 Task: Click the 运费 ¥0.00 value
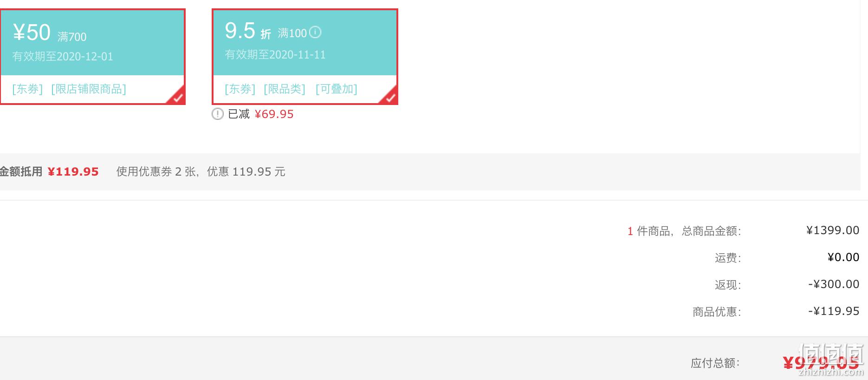point(843,257)
